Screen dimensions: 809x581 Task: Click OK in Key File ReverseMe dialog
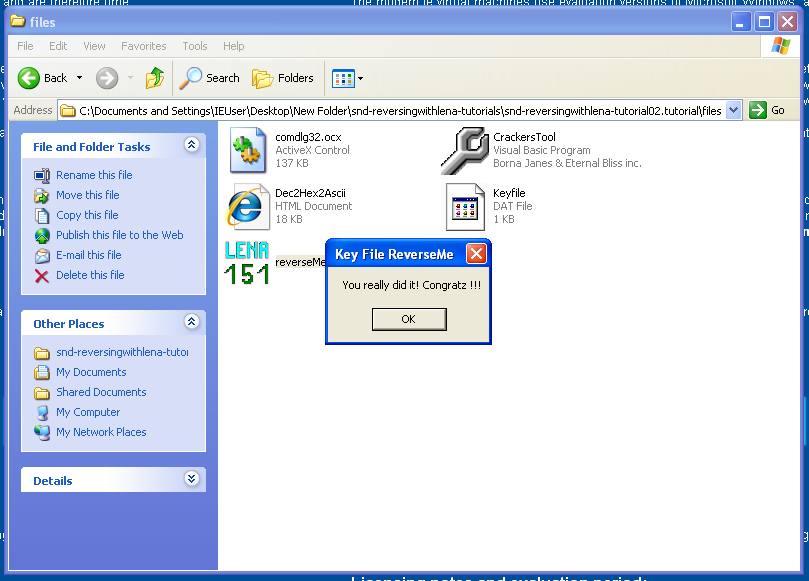click(409, 319)
